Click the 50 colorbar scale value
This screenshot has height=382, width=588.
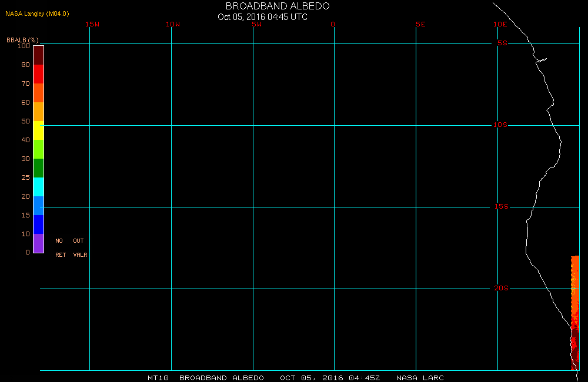coord(25,121)
